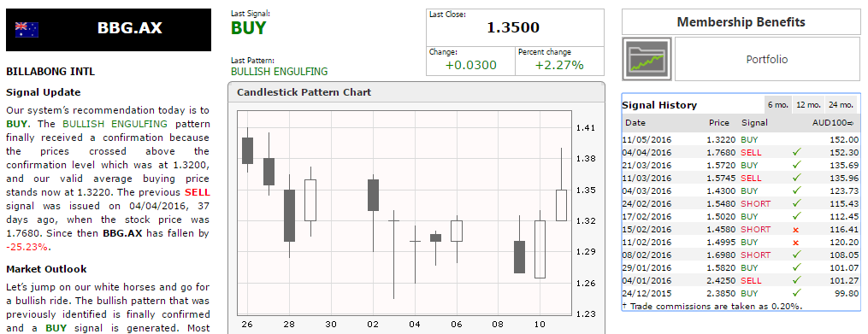Switch signal history to 24 mo. tab

click(x=841, y=104)
